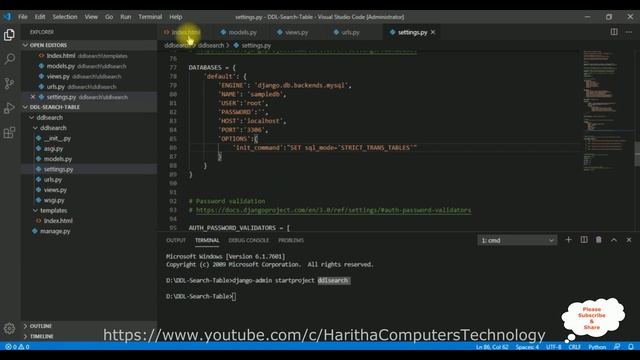Show the Output panel tab
The width and height of the screenshot is (640, 360).
[176, 240]
